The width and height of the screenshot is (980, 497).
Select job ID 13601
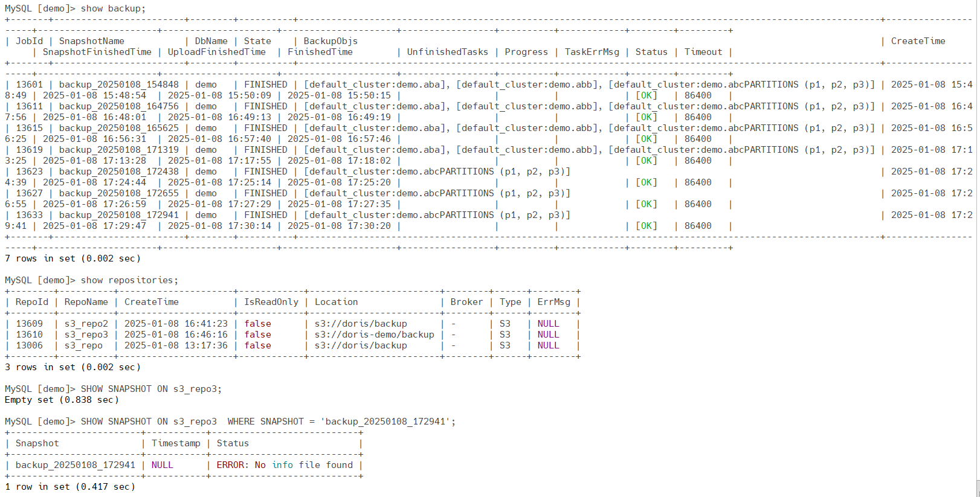(x=29, y=85)
